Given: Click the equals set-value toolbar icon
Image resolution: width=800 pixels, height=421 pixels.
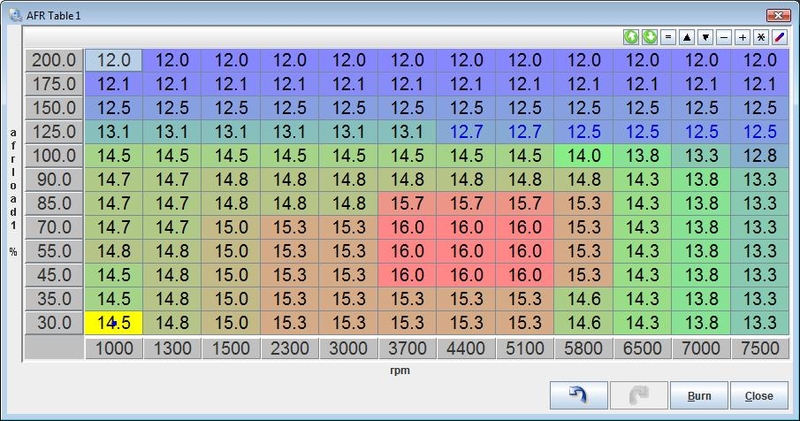Looking at the screenshot, I should pyautogui.click(x=668, y=37).
